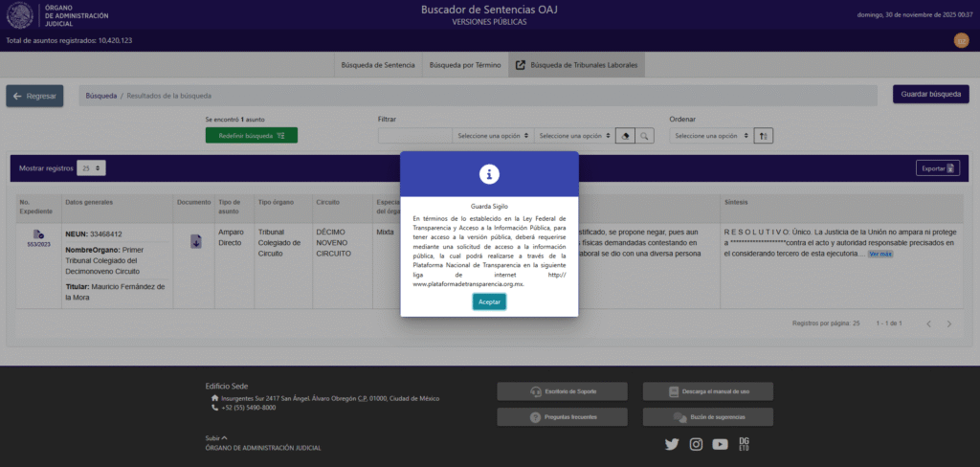
Task: Open the Twitter social link
Action: [x=672, y=444]
